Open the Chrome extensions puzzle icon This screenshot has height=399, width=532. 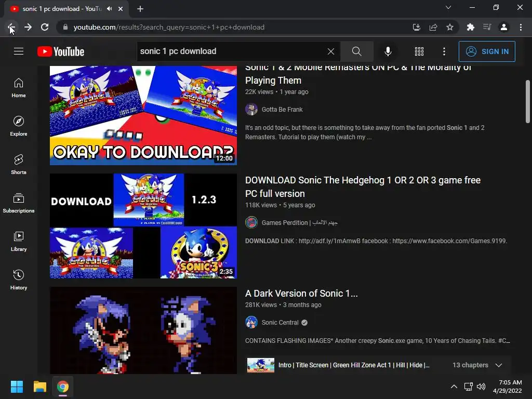[471, 27]
